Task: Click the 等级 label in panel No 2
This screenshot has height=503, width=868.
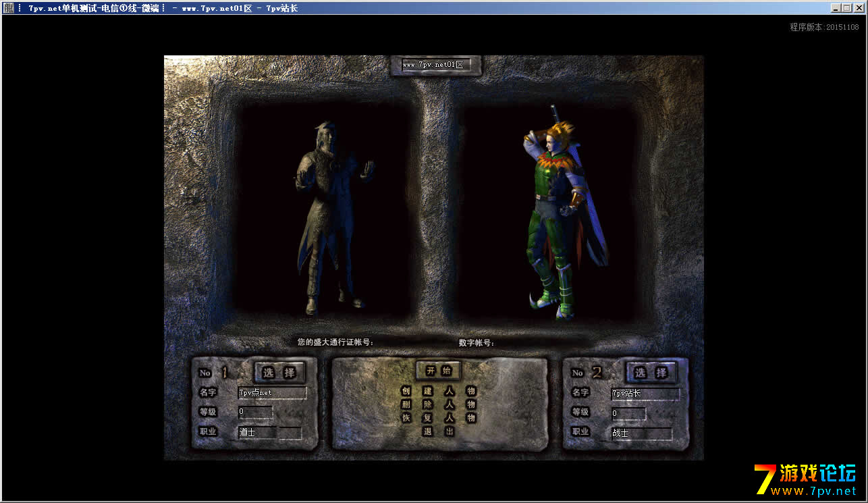Action: [580, 412]
